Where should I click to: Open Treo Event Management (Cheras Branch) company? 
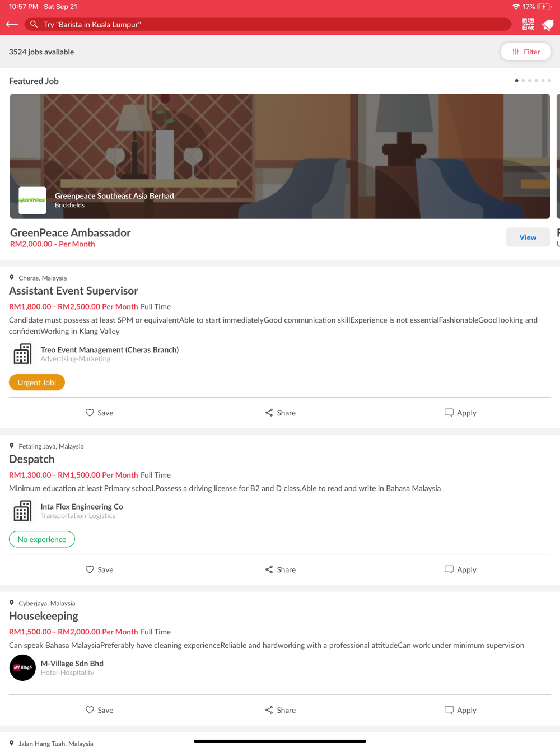point(110,349)
